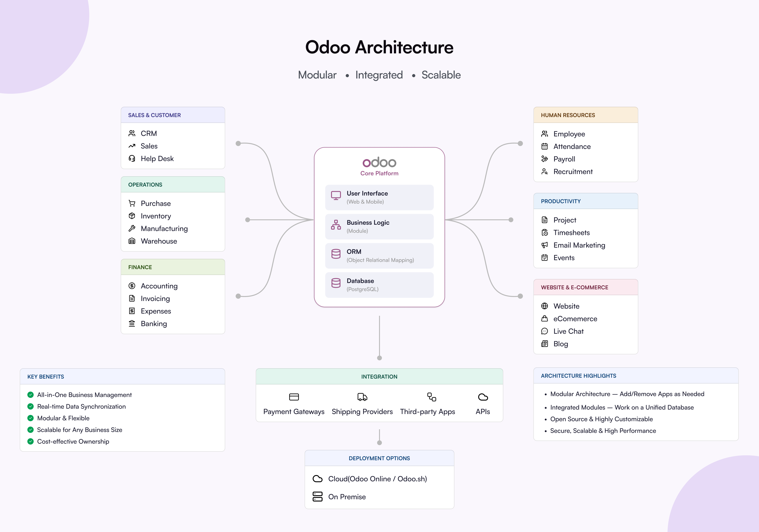
Task: Click the Employee people icon
Action: pos(544,134)
